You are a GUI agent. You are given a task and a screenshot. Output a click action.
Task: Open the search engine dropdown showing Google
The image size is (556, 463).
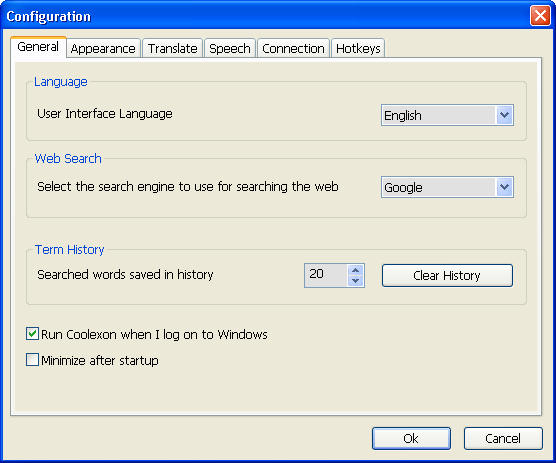coord(504,187)
